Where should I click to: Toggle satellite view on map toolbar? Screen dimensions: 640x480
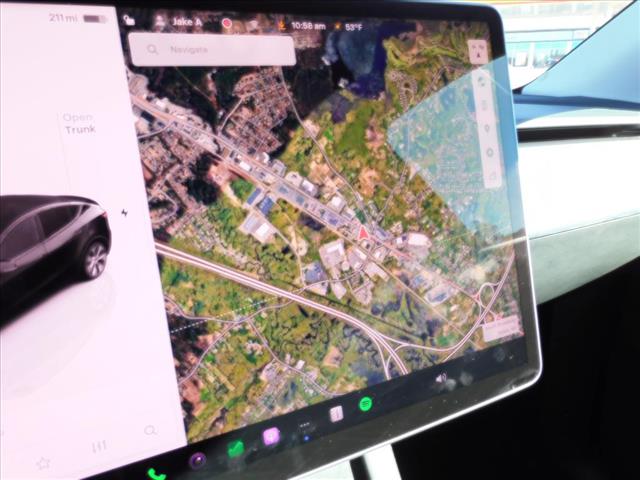[482, 81]
